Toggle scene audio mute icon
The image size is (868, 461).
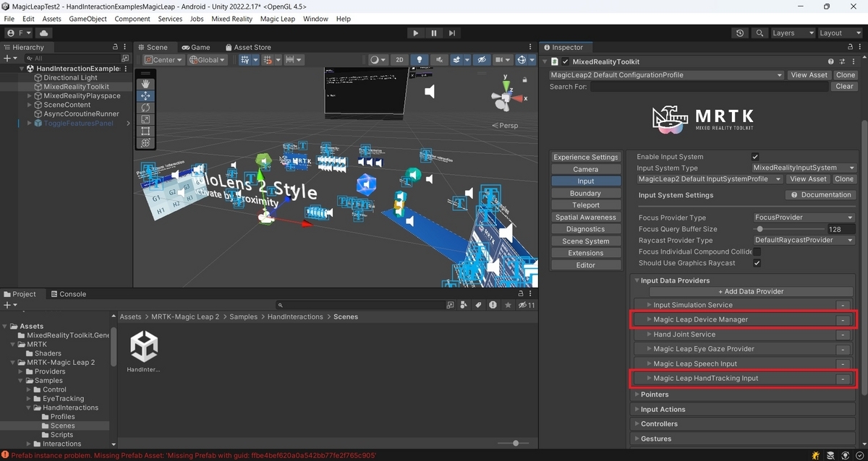click(x=438, y=60)
